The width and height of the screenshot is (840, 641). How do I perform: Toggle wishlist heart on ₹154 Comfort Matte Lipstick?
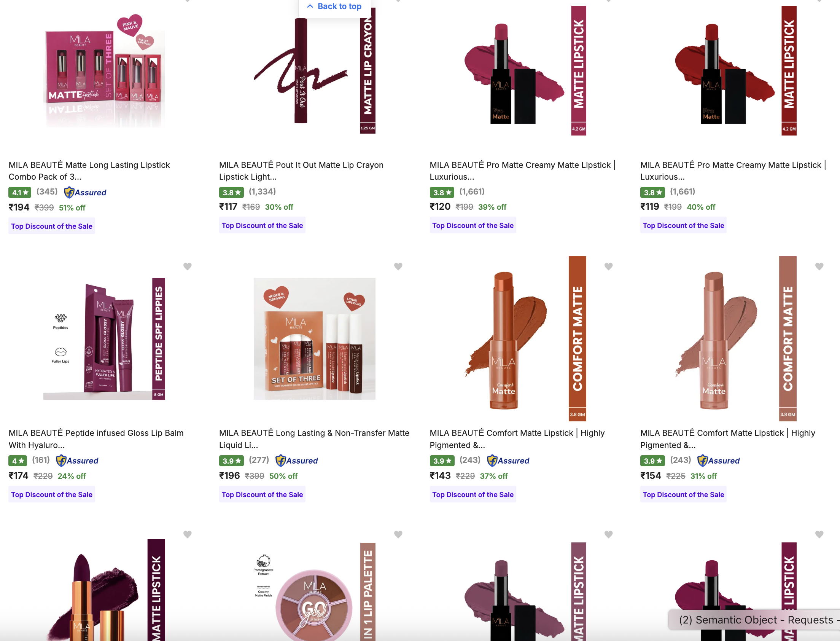(x=819, y=266)
